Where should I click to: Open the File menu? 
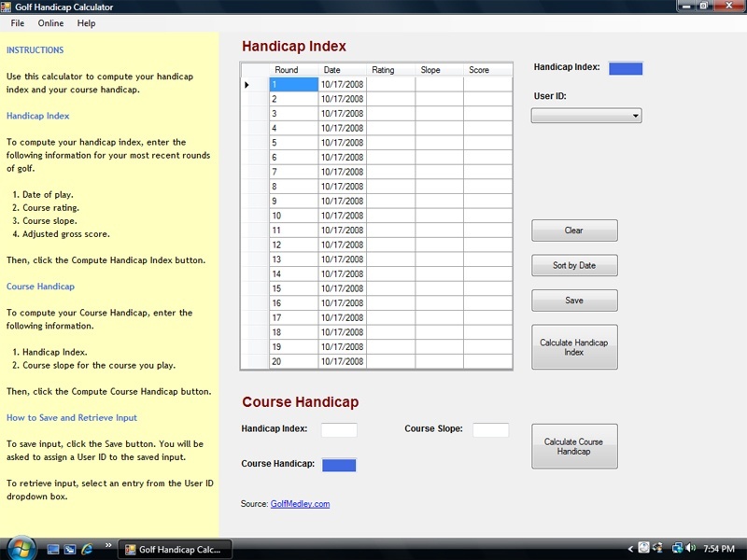pyautogui.click(x=16, y=23)
